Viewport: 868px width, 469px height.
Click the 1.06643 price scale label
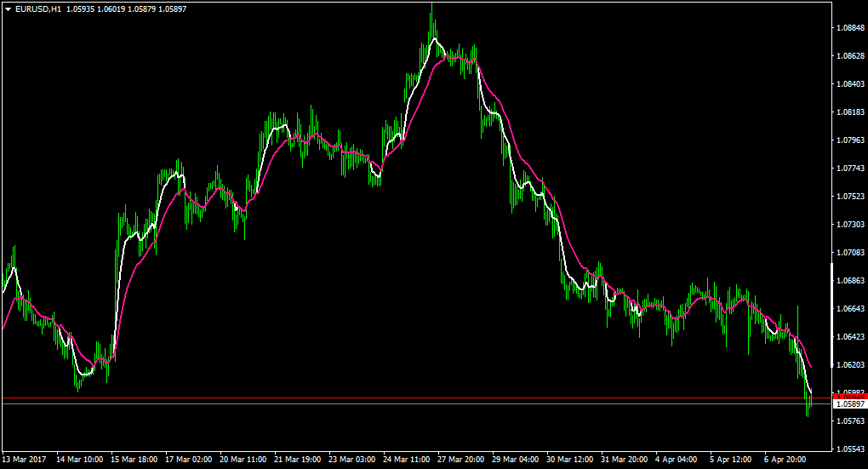(850, 308)
